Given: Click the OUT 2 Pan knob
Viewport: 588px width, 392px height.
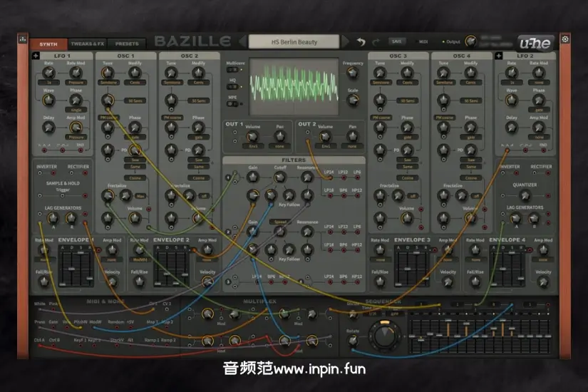Looking at the screenshot, I should coord(352,137).
